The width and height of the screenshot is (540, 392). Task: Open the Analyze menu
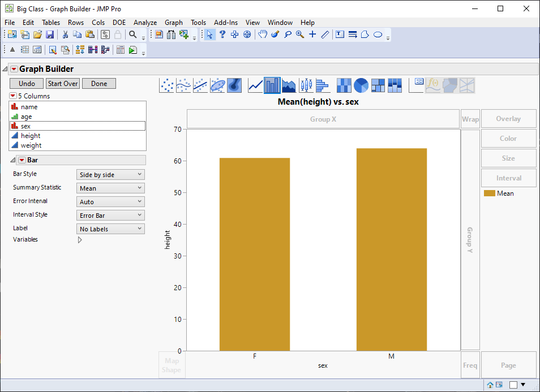145,23
